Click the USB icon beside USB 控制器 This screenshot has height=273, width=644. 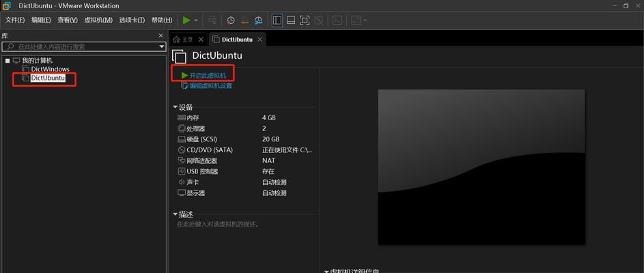click(x=182, y=171)
